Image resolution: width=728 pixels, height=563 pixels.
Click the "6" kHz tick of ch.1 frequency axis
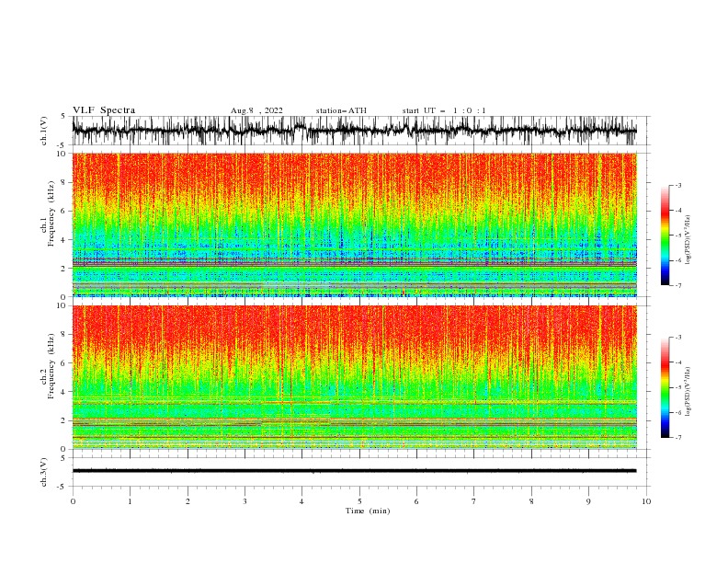click(63, 211)
